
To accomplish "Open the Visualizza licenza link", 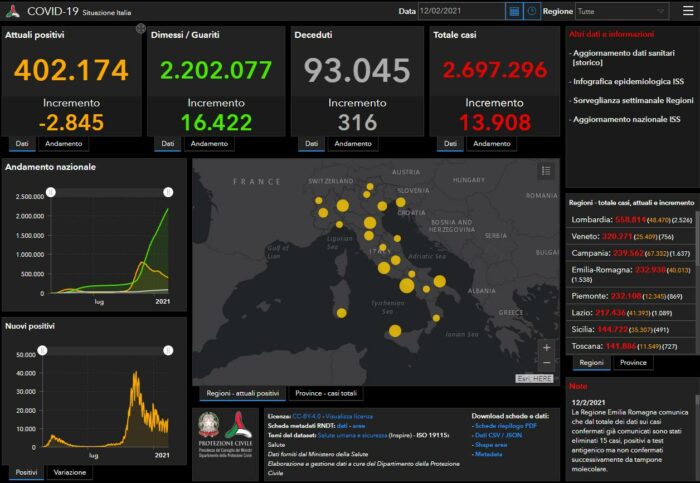I will tap(349, 416).
